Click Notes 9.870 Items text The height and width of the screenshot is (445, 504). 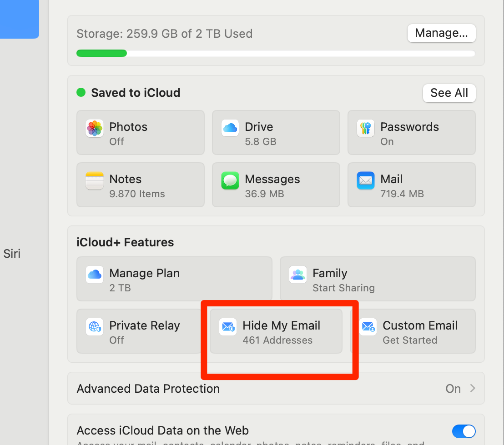[x=137, y=194]
